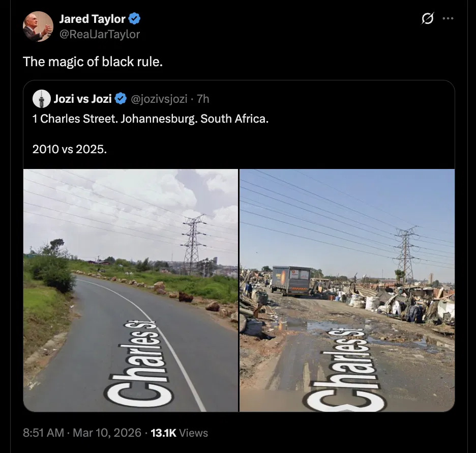Click the Jozi vs Jozi tower avatar

pyautogui.click(x=41, y=98)
